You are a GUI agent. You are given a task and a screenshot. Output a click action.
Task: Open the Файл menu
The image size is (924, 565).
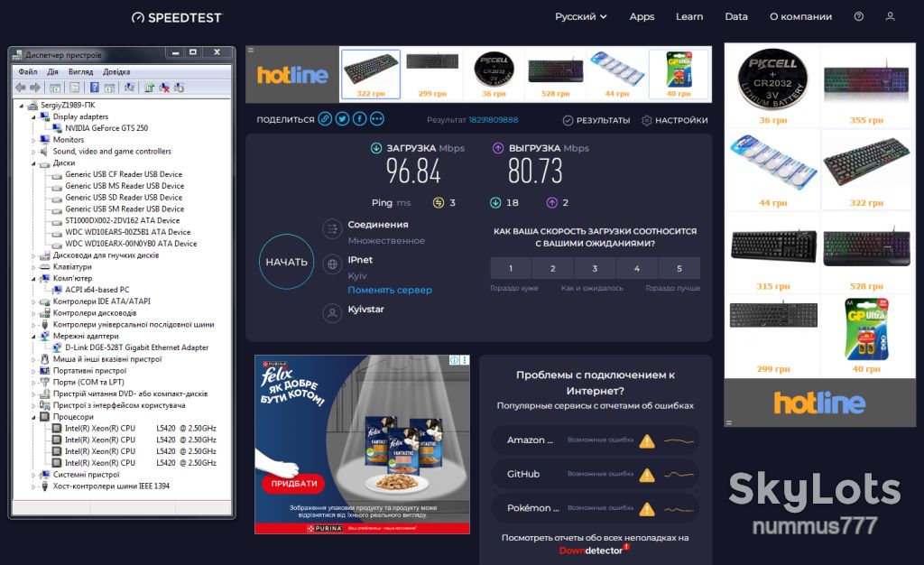(28, 72)
